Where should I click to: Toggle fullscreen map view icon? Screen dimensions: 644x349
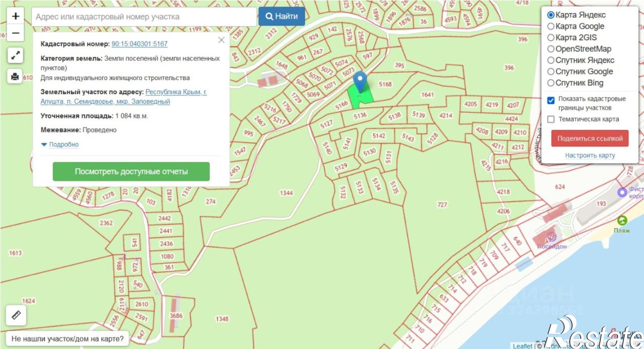coord(15,56)
